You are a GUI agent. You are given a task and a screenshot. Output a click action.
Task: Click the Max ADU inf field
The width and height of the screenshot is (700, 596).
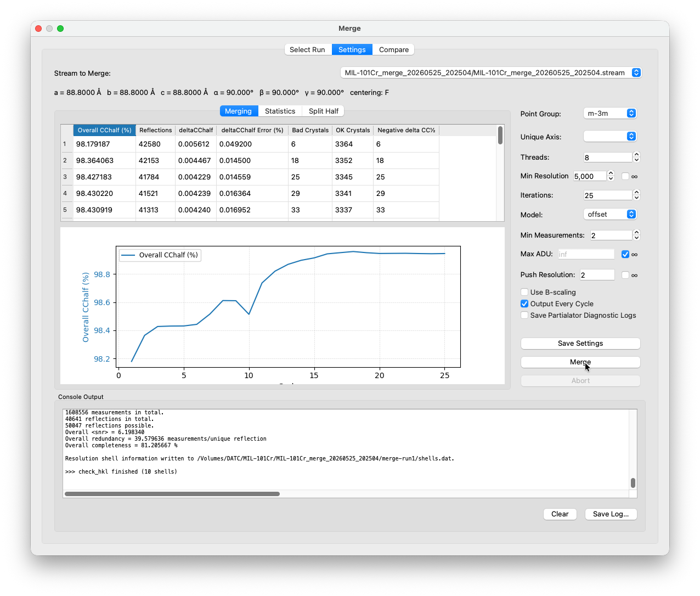pyautogui.click(x=586, y=254)
